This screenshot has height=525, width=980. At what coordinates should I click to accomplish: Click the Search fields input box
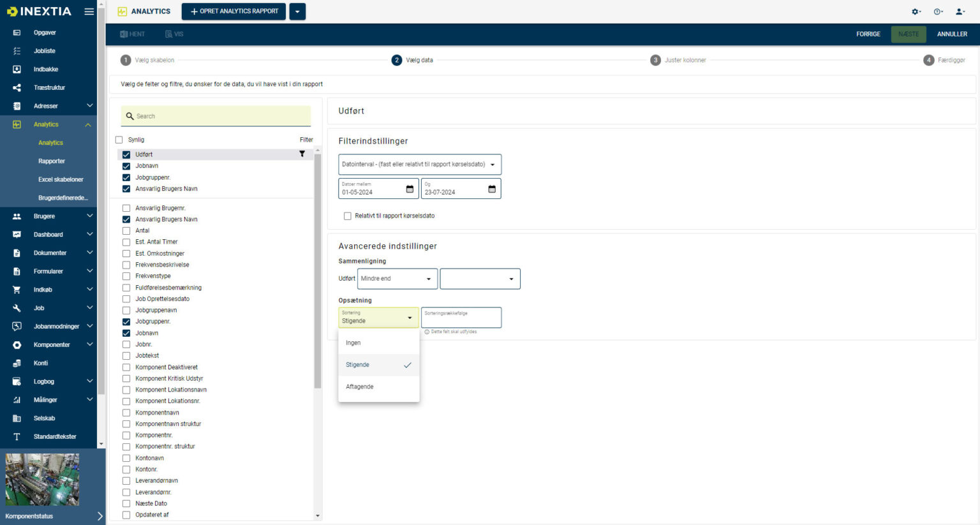(216, 116)
